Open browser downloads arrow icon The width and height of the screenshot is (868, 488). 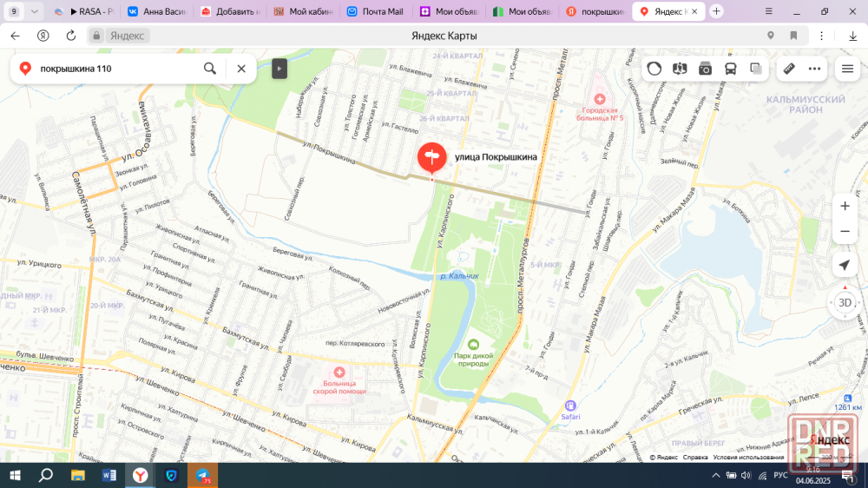tap(852, 36)
